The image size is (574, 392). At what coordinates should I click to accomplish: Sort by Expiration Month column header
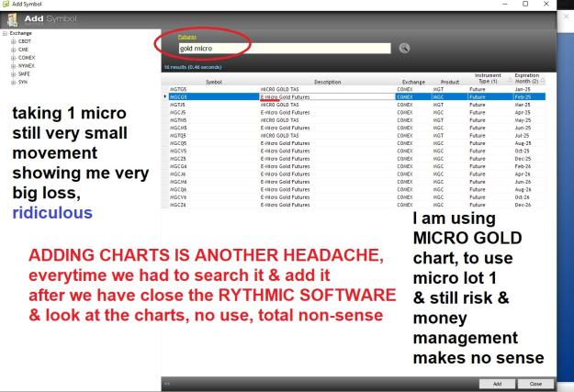pyautogui.click(x=526, y=78)
